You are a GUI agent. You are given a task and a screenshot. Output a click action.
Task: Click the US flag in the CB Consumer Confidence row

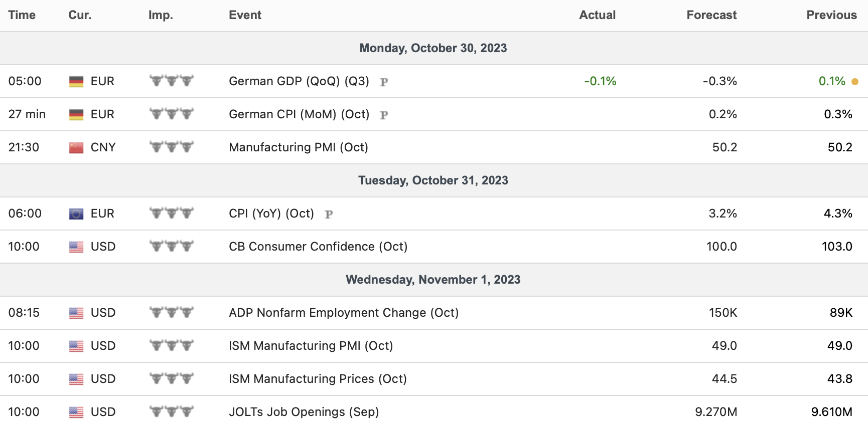pos(76,247)
